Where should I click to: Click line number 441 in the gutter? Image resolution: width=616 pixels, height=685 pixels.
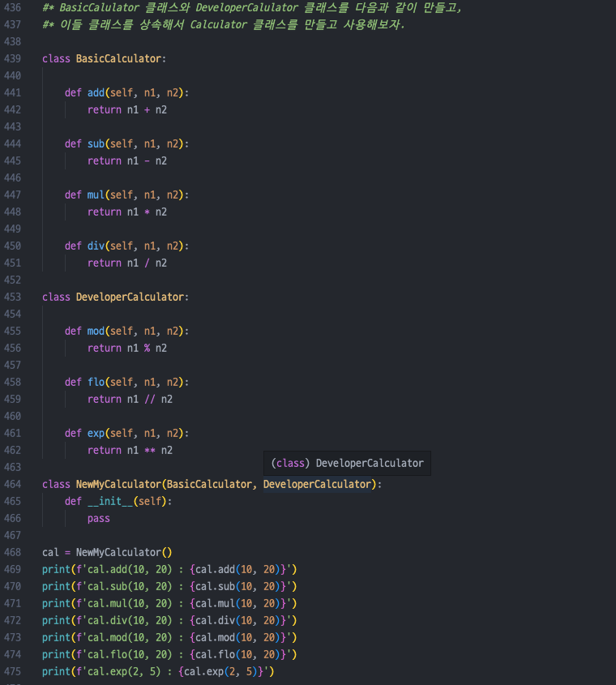point(12,92)
